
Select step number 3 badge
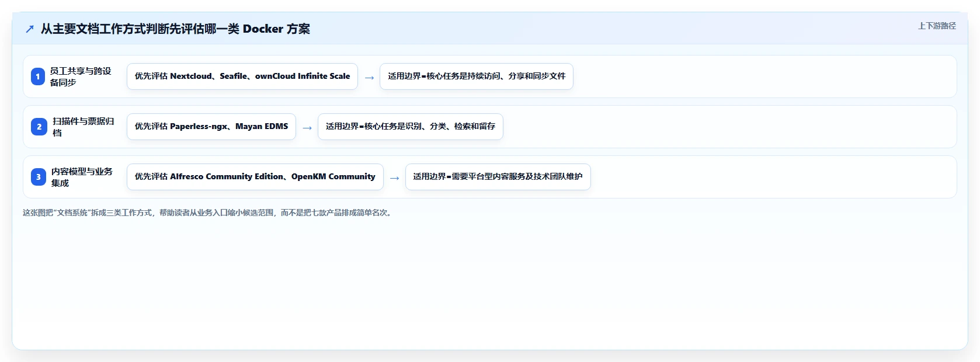39,177
